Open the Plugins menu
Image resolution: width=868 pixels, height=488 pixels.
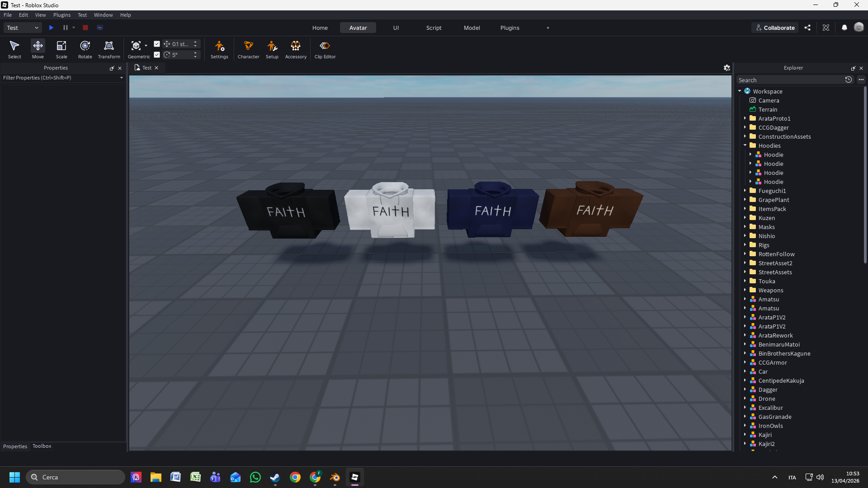(61, 14)
